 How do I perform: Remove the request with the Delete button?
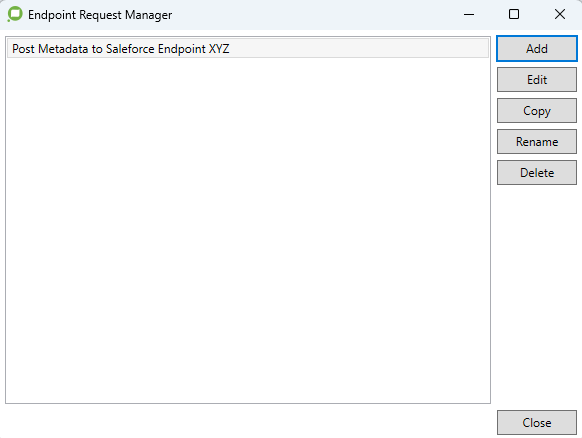(537, 173)
